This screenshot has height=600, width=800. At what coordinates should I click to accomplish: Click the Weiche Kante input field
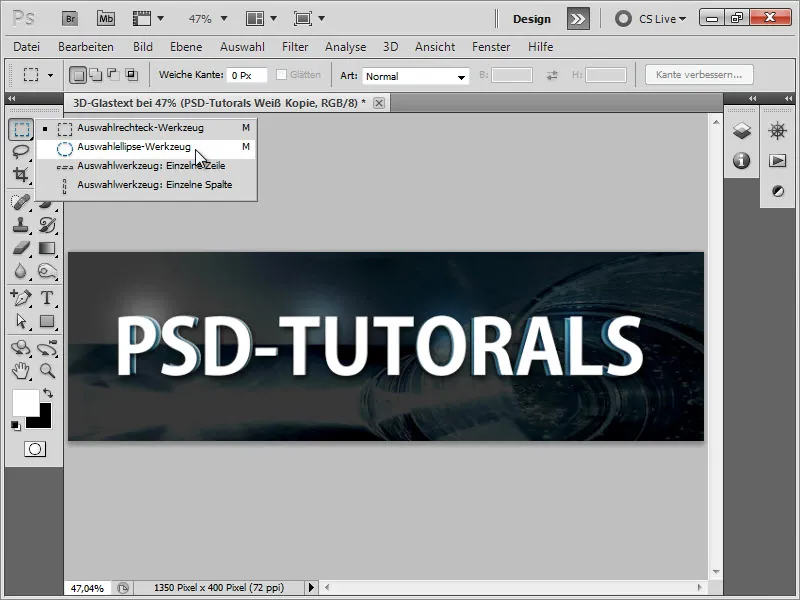point(247,76)
